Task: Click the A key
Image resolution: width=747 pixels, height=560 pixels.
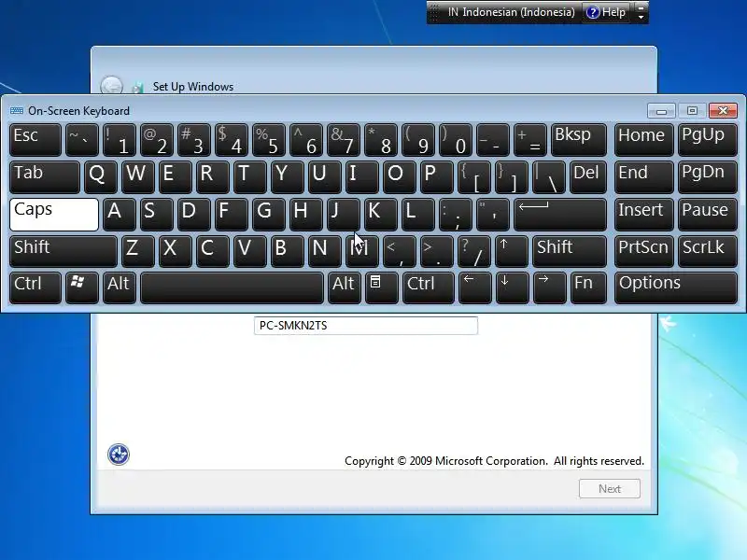Action: click(120, 215)
